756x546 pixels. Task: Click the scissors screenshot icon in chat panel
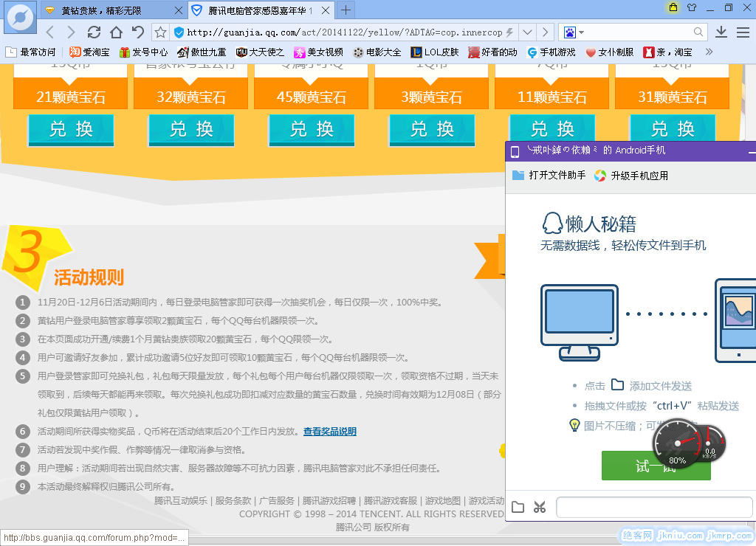[x=540, y=507]
